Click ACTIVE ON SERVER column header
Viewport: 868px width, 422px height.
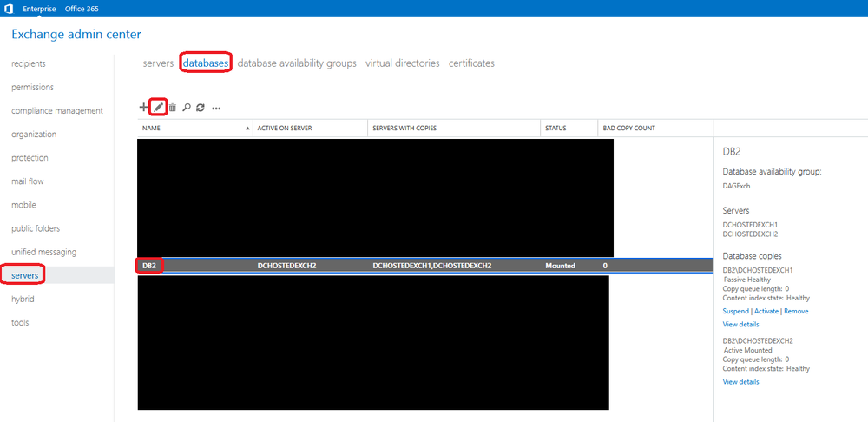click(x=310, y=128)
